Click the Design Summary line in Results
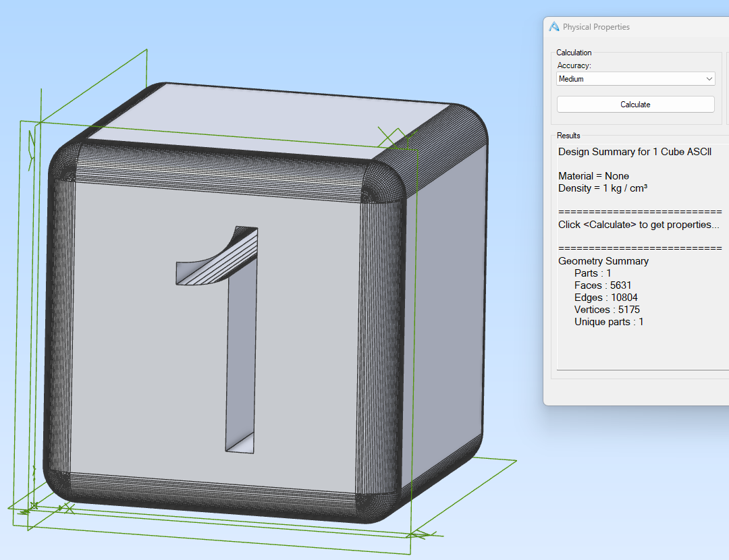This screenshot has width=729, height=560. 634,152
